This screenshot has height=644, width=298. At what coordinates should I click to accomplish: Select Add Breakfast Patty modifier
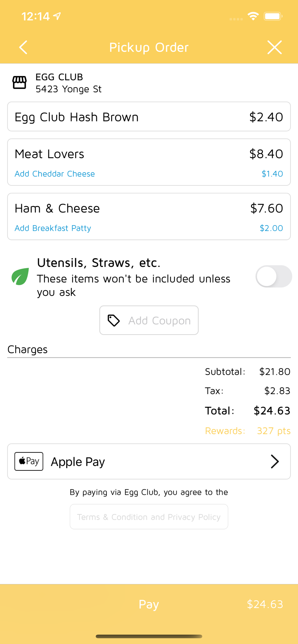tap(53, 228)
